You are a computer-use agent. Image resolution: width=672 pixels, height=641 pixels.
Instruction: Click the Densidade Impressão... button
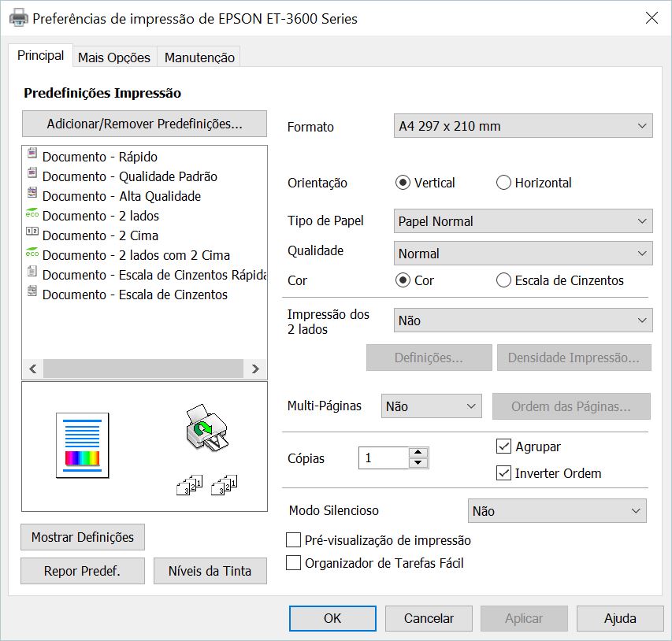click(574, 358)
